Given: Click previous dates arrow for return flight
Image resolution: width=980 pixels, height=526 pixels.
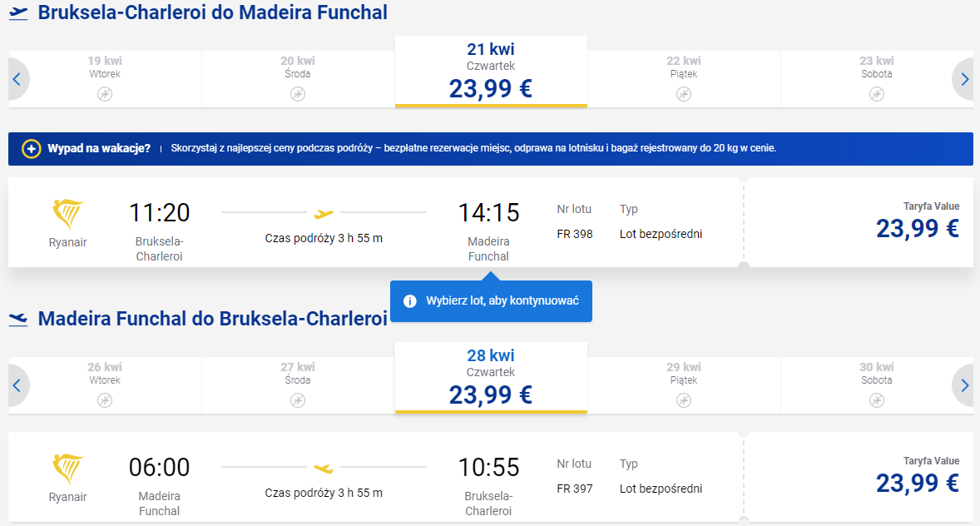Looking at the screenshot, I should [17, 385].
